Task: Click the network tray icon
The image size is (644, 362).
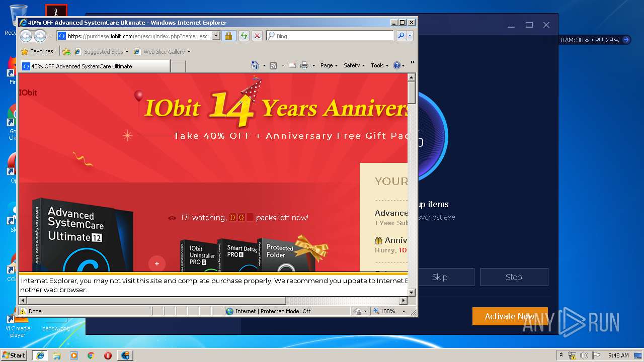Action: 572,355
